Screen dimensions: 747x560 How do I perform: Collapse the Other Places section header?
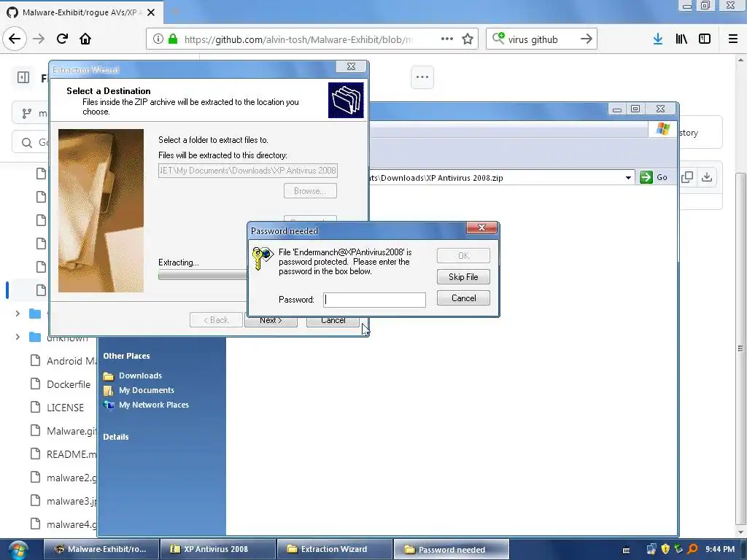(x=126, y=356)
